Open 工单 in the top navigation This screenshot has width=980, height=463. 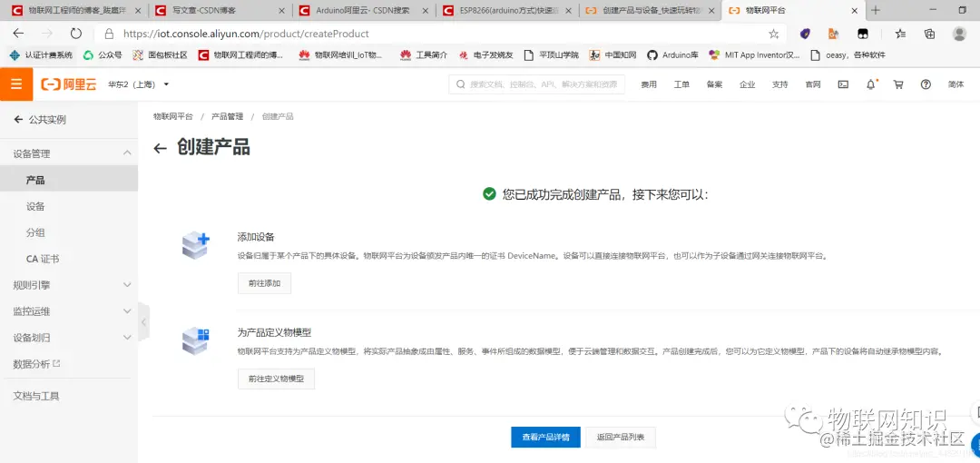(681, 84)
